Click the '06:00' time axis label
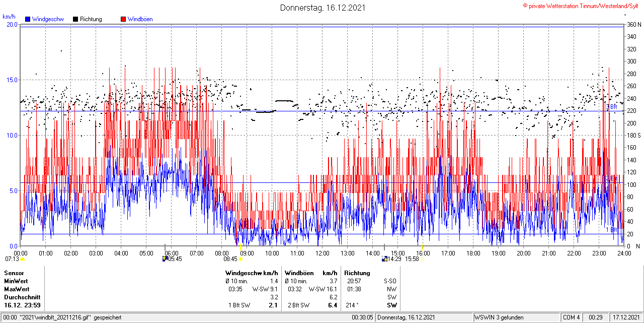The height and width of the screenshot is (323, 644). pyautogui.click(x=172, y=253)
